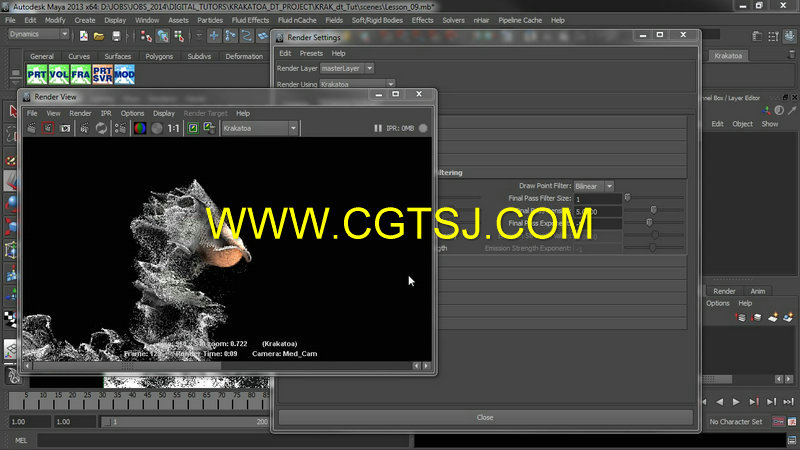Open the Fluid Effects menu

click(250, 20)
